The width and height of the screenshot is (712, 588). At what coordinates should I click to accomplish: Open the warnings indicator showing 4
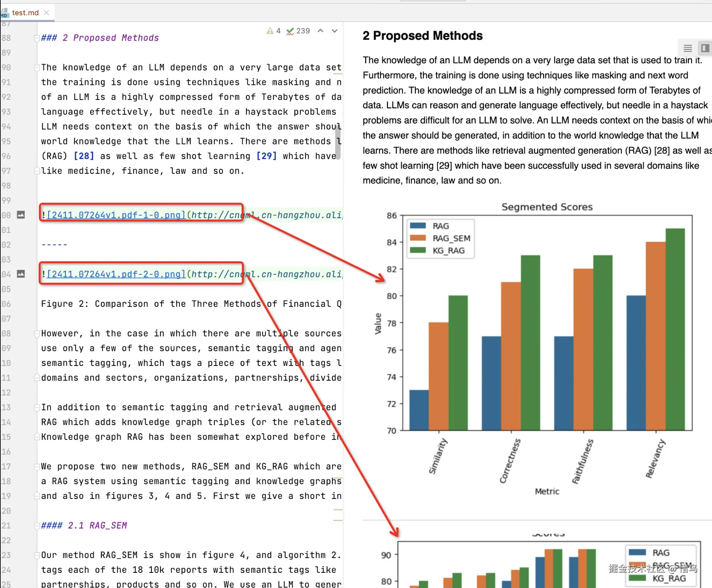tap(273, 31)
